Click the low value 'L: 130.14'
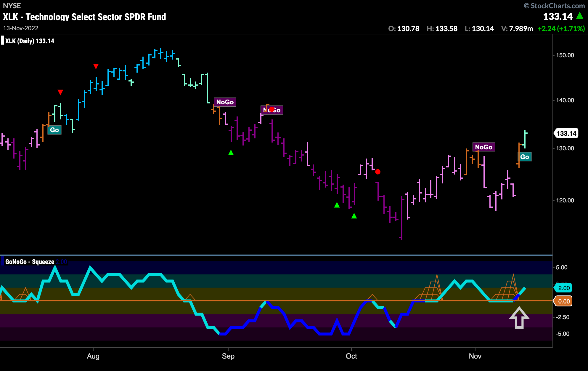This screenshot has width=588, height=371. 479,29
